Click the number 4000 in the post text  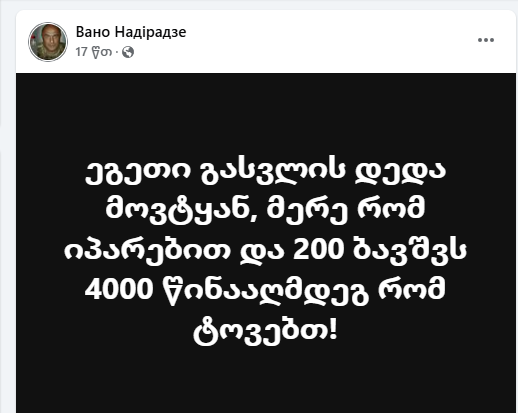[119, 288]
